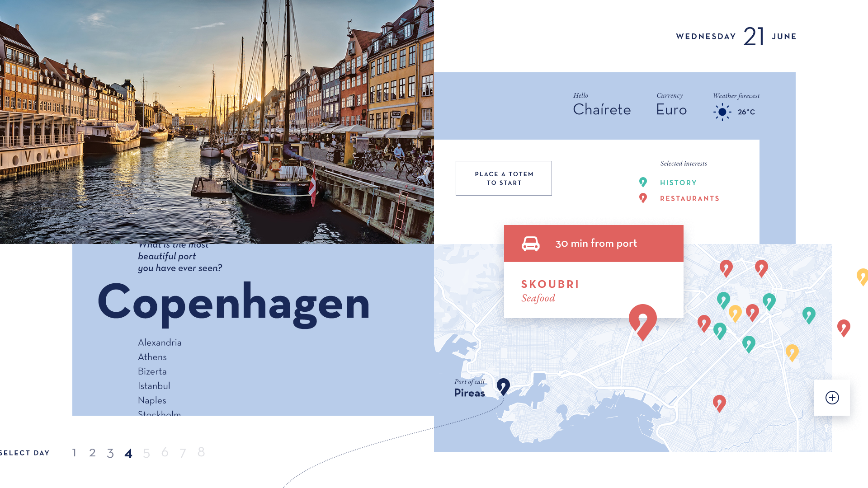
Task: Choose Athens from the port list
Action: tap(152, 357)
